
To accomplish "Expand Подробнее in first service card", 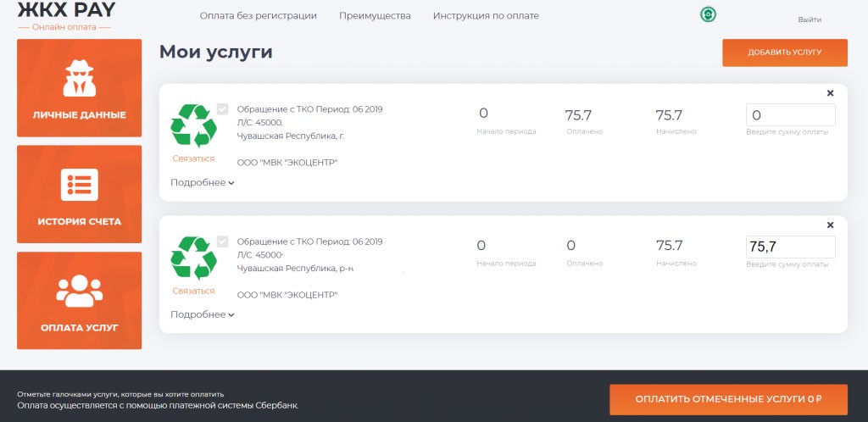I will tap(202, 182).
